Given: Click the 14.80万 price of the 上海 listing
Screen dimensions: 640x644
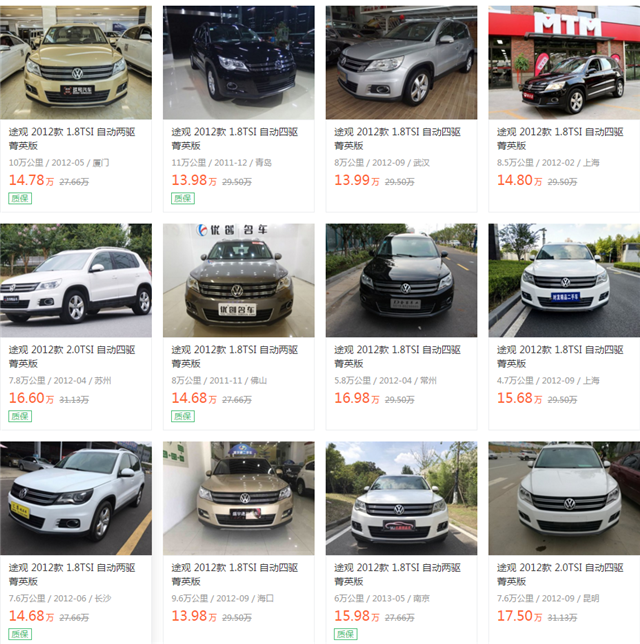Looking at the screenshot, I should click(519, 180).
